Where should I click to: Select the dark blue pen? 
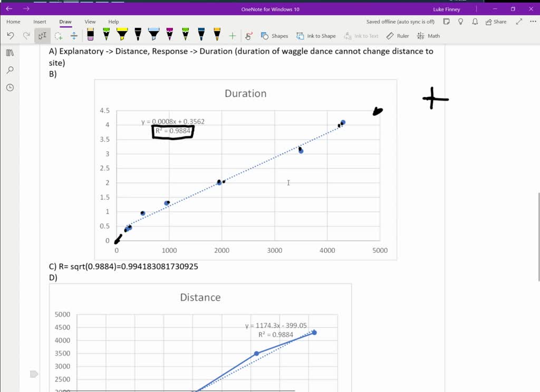coord(201,34)
